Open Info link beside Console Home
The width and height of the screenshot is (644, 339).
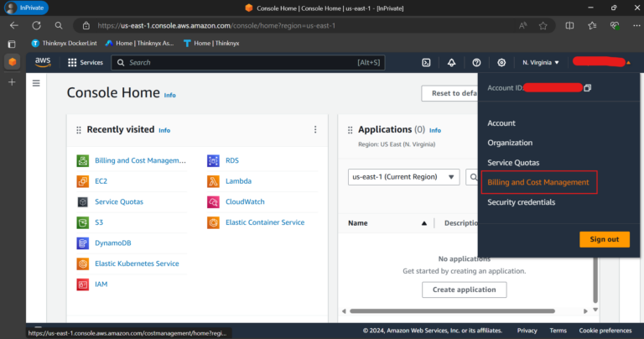(169, 95)
